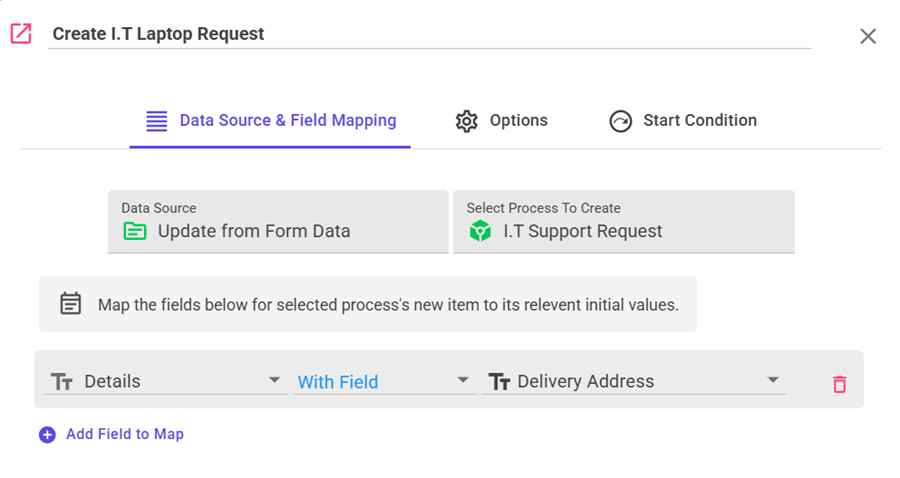
Task: Expand the Delivery Address dropdown arrow
Action: [772, 381]
